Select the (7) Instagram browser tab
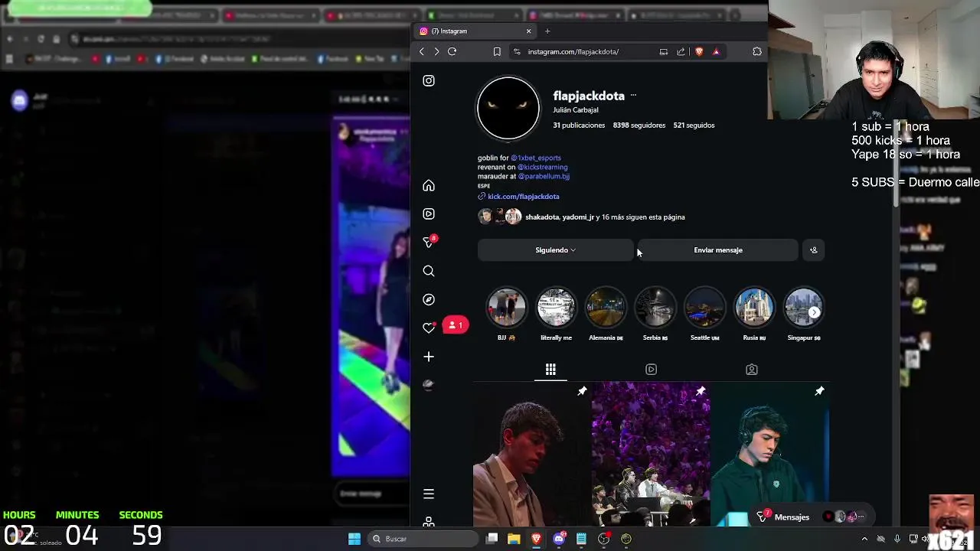 [475, 31]
